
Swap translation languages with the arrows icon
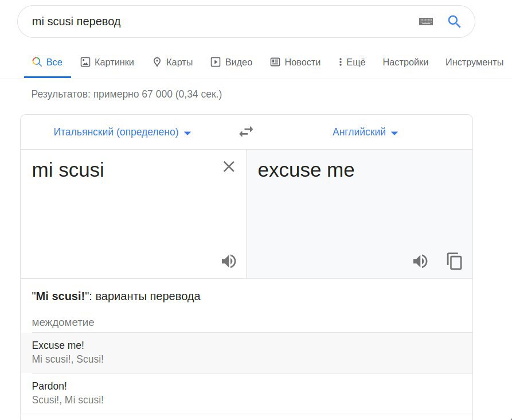click(x=246, y=132)
